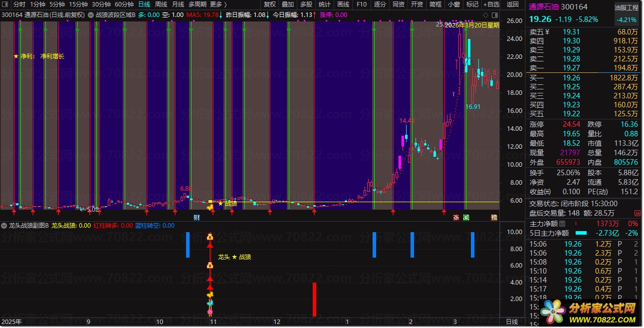Click the 16.91 low price label

pos(473,106)
